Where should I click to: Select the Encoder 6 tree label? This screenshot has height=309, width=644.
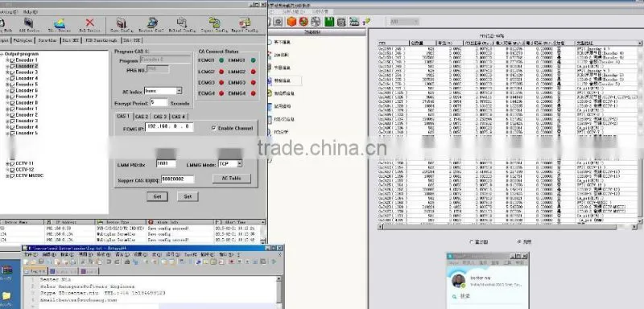pos(27,90)
